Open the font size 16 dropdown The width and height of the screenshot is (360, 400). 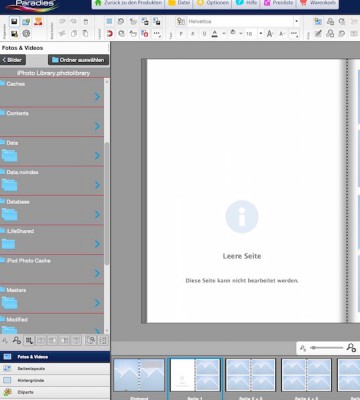point(254,34)
